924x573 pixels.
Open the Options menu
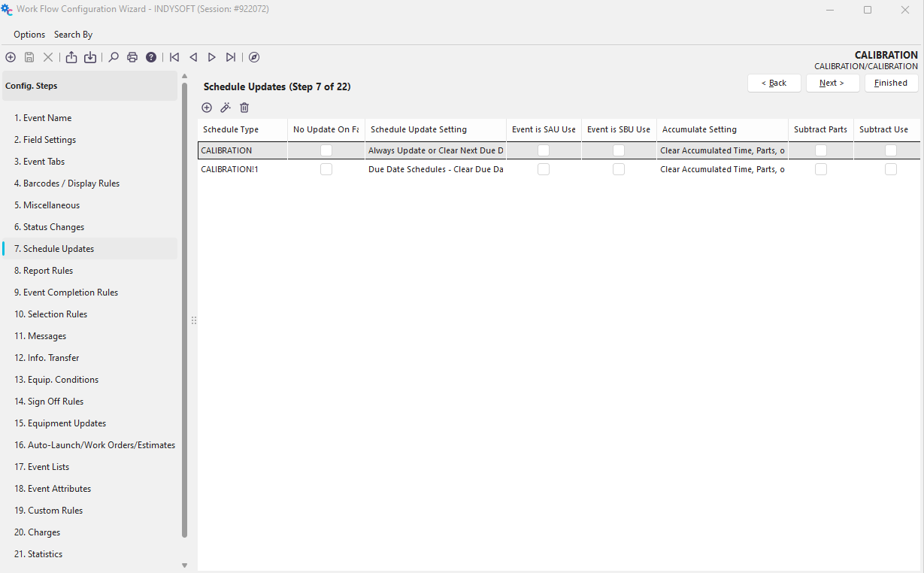29,35
